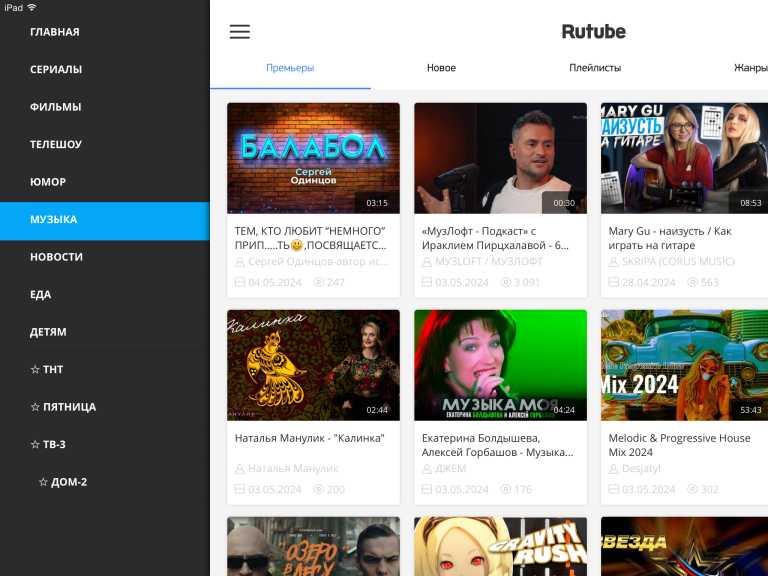Screen dimensions: 768x576
Task: Tap views eye icon beside 247
Action: click(x=318, y=282)
